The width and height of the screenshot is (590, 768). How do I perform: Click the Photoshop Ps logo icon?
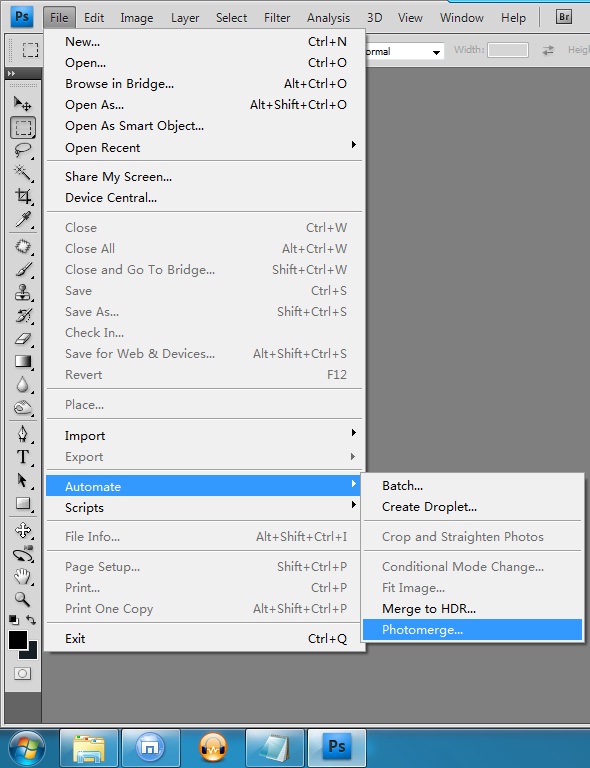pyautogui.click(x=22, y=17)
